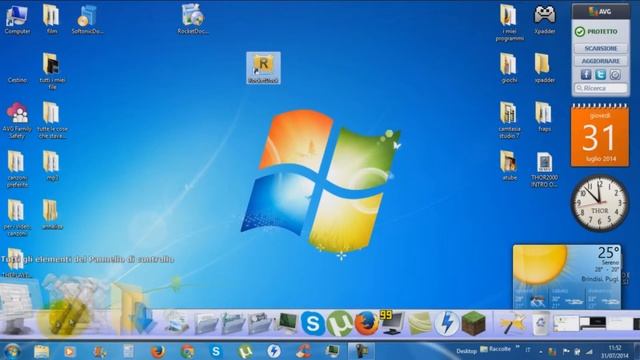Image resolution: width=640 pixels, height=360 pixels.
Task: Open first window thumbnail in RocketDock
Action: (x=566, y=323)
